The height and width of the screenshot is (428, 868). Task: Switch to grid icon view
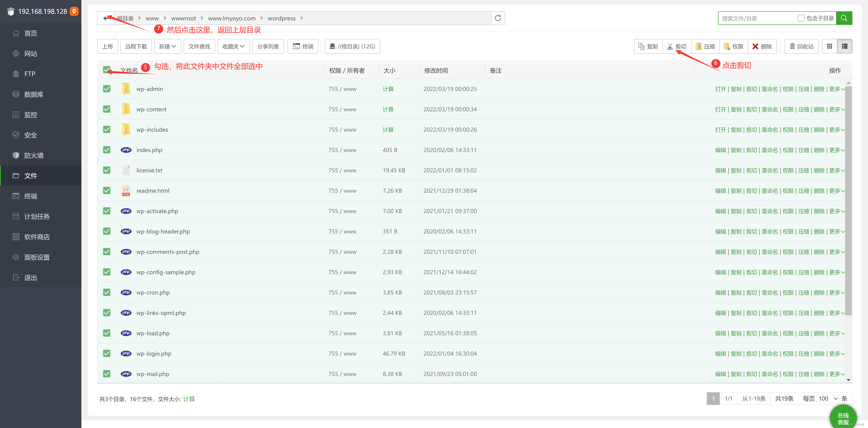point(830,47)
